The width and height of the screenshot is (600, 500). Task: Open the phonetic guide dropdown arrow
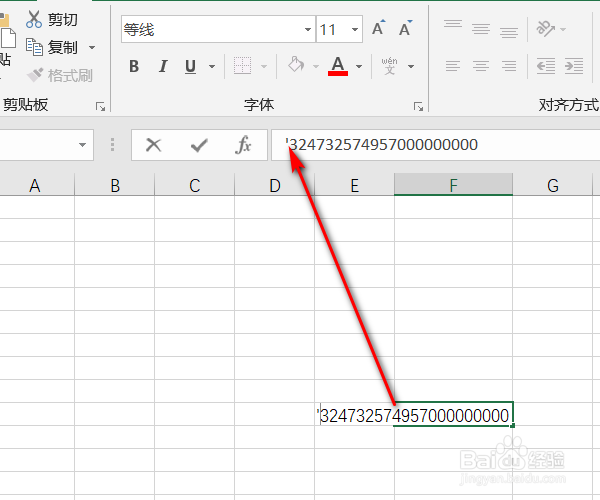pyautogui.click(x=411, y=67)
